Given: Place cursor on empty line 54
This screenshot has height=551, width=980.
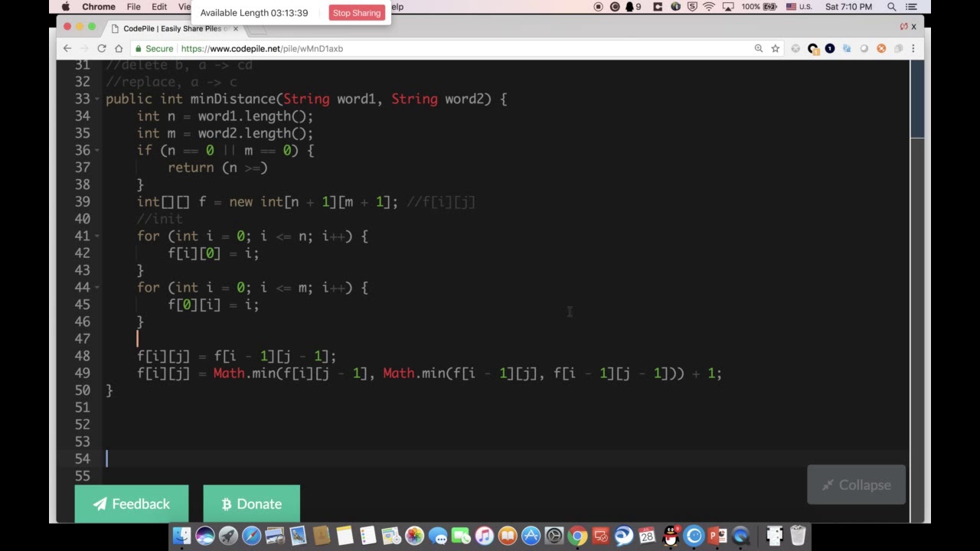Looking at the screenshot, I should [505, 458].
